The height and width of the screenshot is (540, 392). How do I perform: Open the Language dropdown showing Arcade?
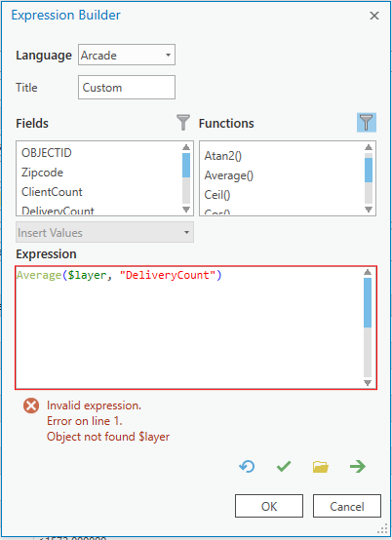point(127,55)
